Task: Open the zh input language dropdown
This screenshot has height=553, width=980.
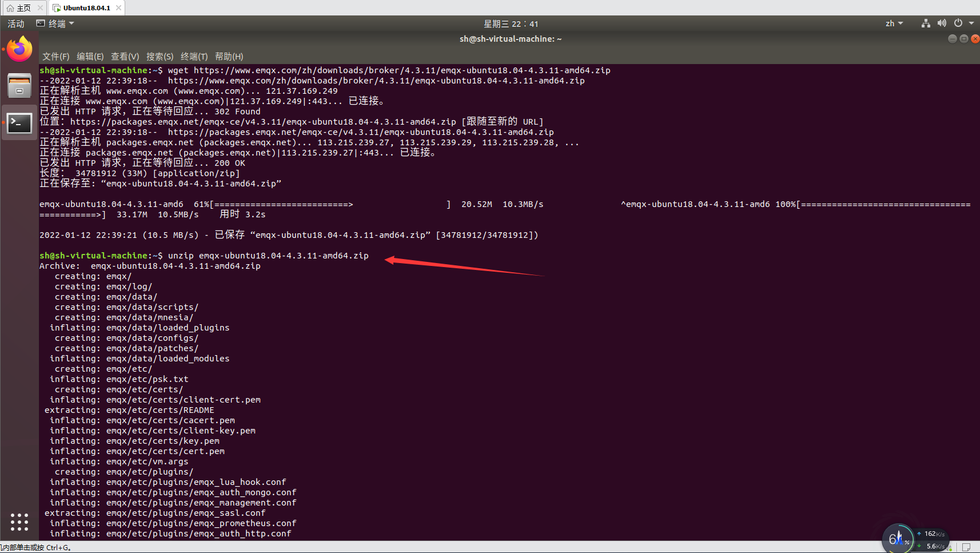Action: [x=894, y=23]
